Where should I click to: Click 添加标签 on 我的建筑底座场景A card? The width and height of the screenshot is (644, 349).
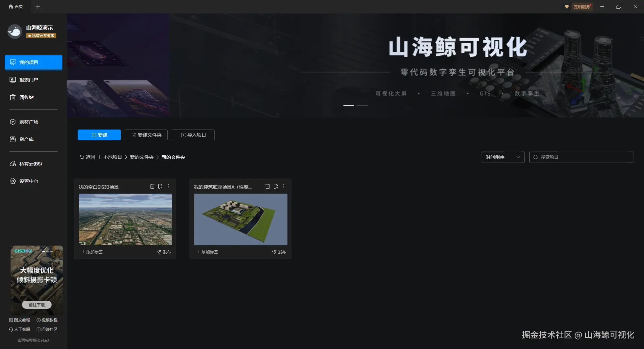point(208,252)
